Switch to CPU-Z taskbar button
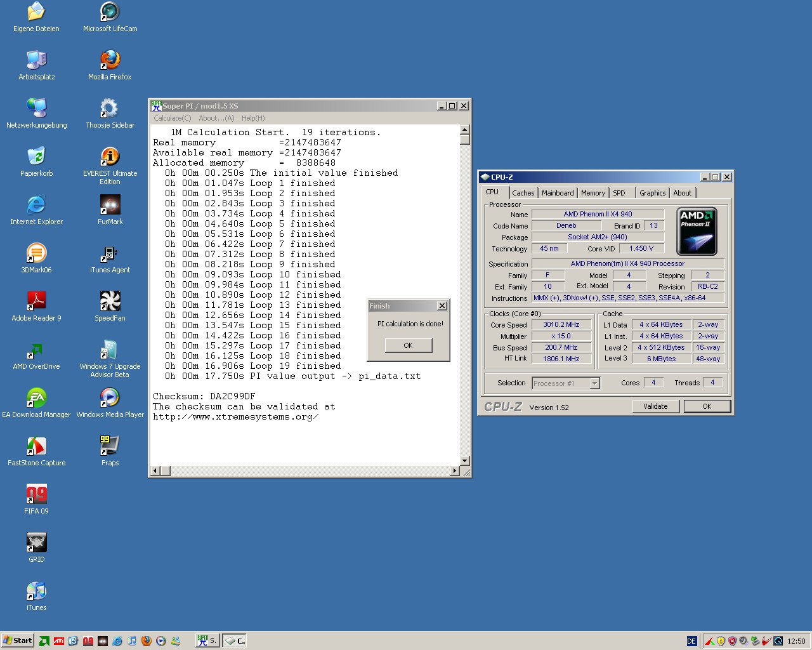 [x=235, y=641]
